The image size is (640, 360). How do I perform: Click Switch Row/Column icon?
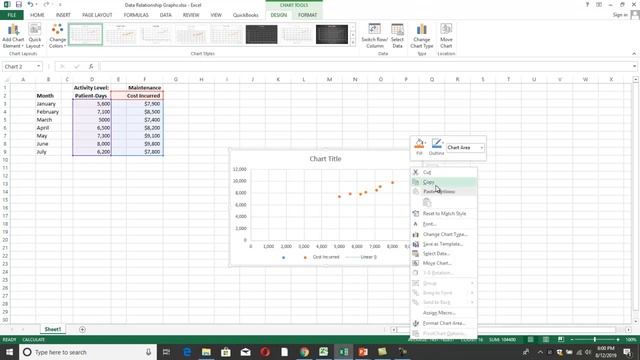tap(374, 36)
